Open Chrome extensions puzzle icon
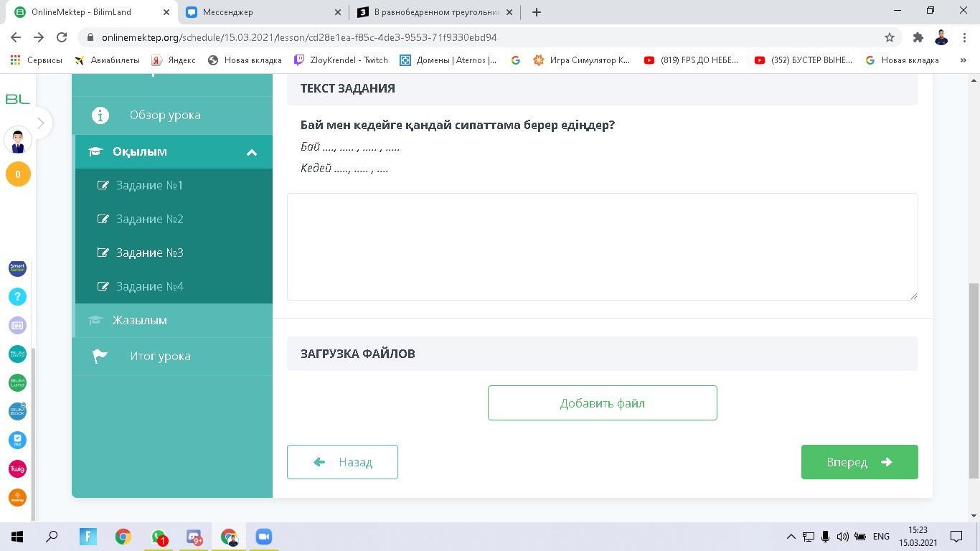The width and height of the screenshot is (980, 551). (x=918, y=37)
